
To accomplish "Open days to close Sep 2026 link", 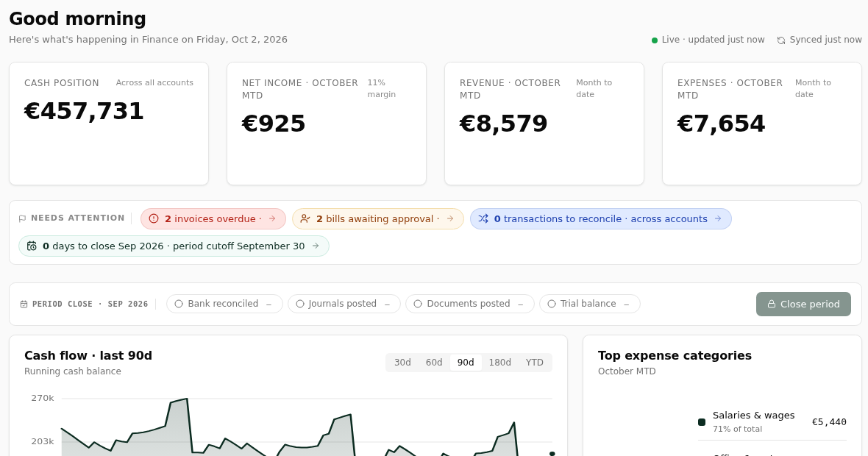I will pos(174,246).
